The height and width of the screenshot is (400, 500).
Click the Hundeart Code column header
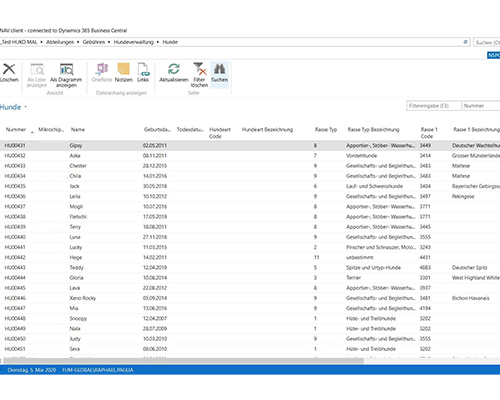pyautogui.click(x=220, y=133)
